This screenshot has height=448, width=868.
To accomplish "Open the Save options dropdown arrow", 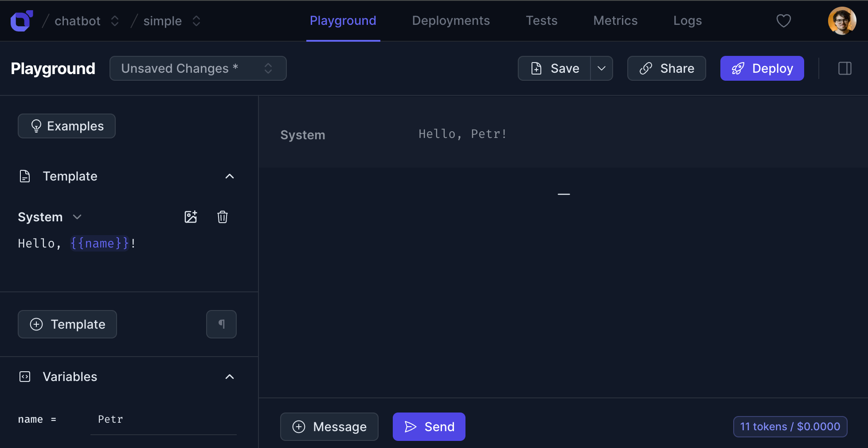I will pos(602,68).
